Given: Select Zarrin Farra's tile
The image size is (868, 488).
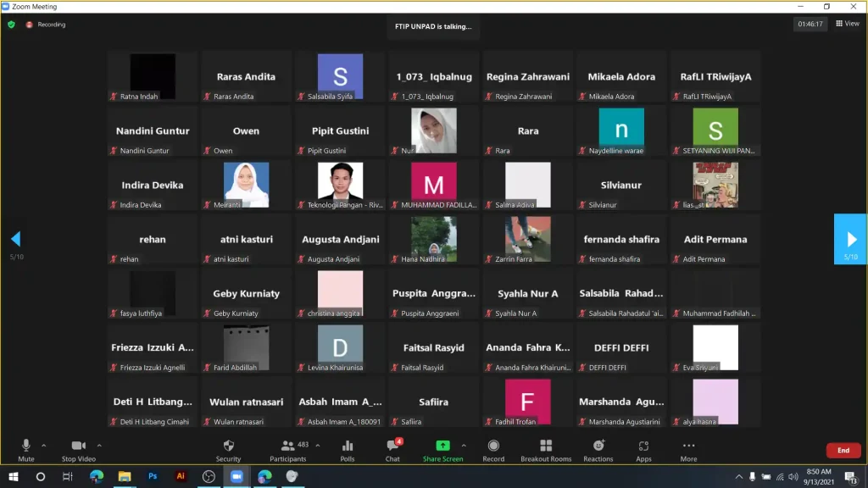Looking at the screenshot, I should 527,239.
